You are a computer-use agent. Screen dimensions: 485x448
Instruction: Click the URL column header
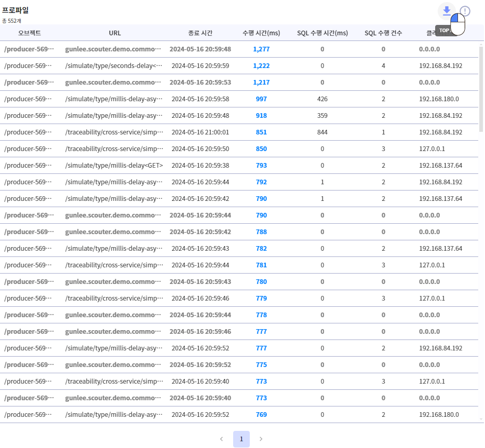pos(115,33)
